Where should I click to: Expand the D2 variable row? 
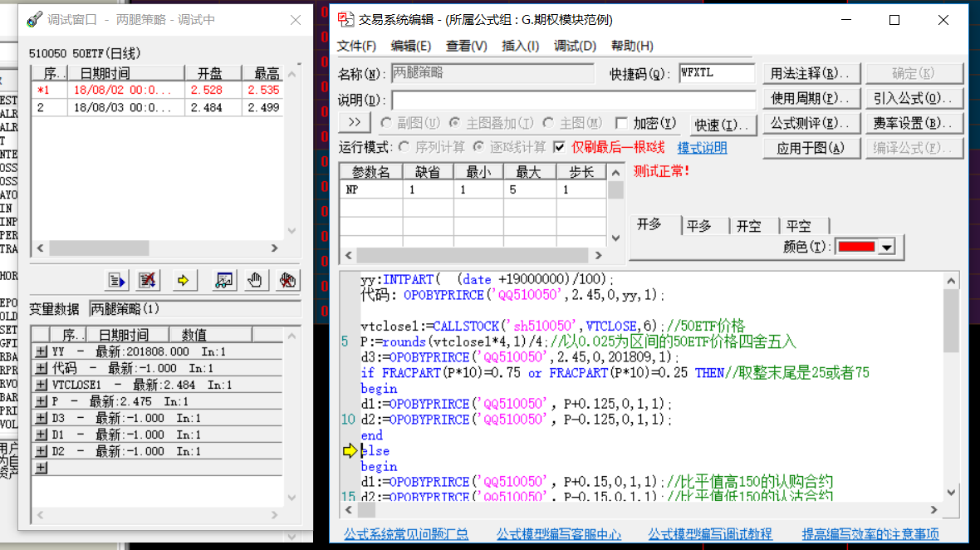42,451
